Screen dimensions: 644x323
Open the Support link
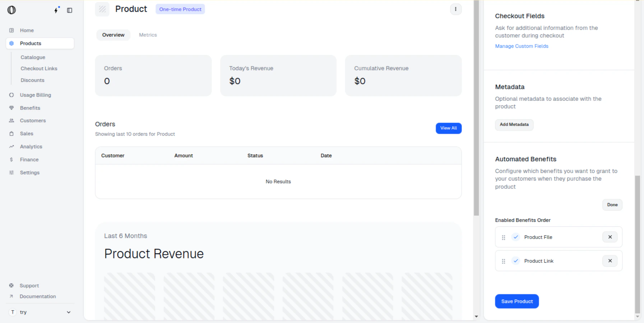29,286
